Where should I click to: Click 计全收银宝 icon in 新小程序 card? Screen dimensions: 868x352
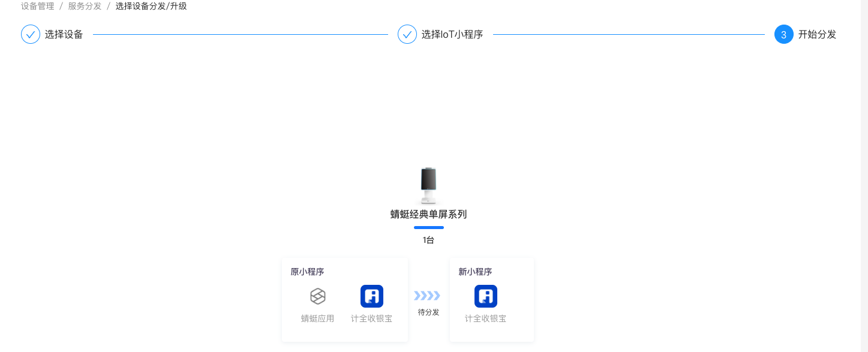485,296
